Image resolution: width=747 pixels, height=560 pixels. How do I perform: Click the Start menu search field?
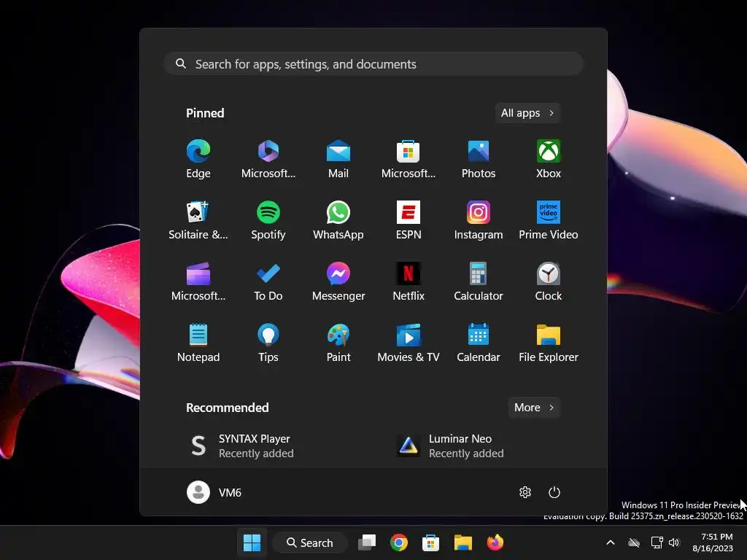pos(373,64)
